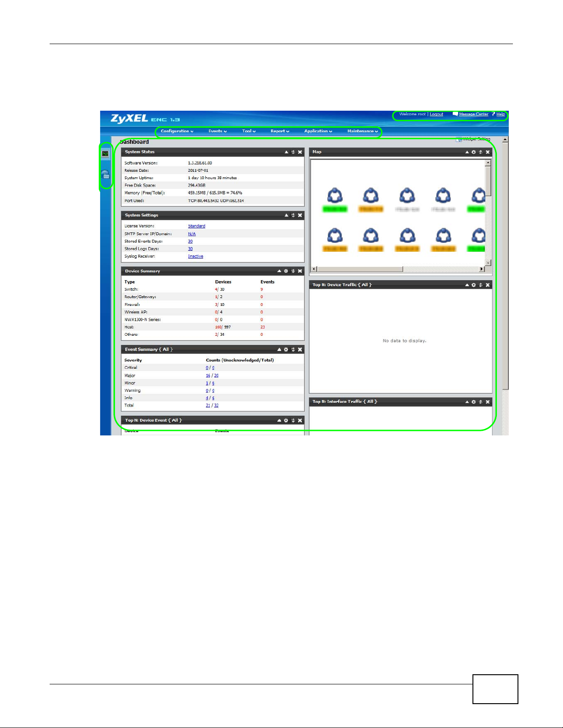
Task: Refresh the Top N Interface Traffic widget
Action: pos(481,402)
